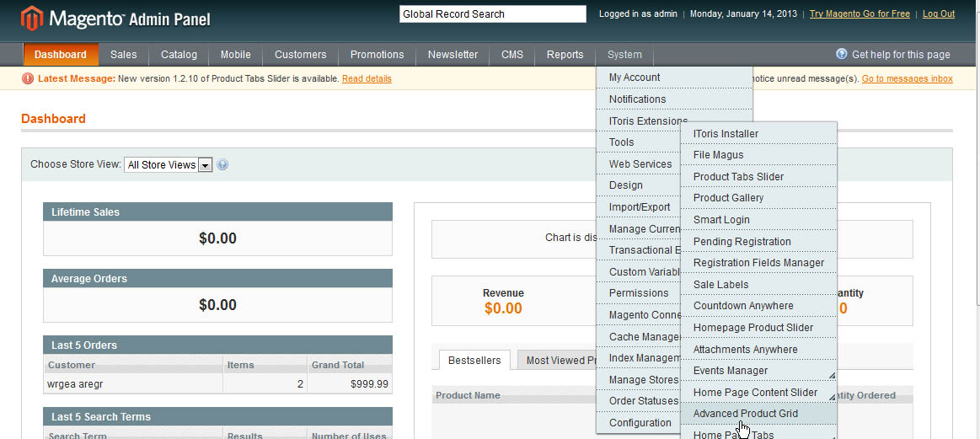
Task: Click the red Latest Message alert icon
Action: coord(28,79)
